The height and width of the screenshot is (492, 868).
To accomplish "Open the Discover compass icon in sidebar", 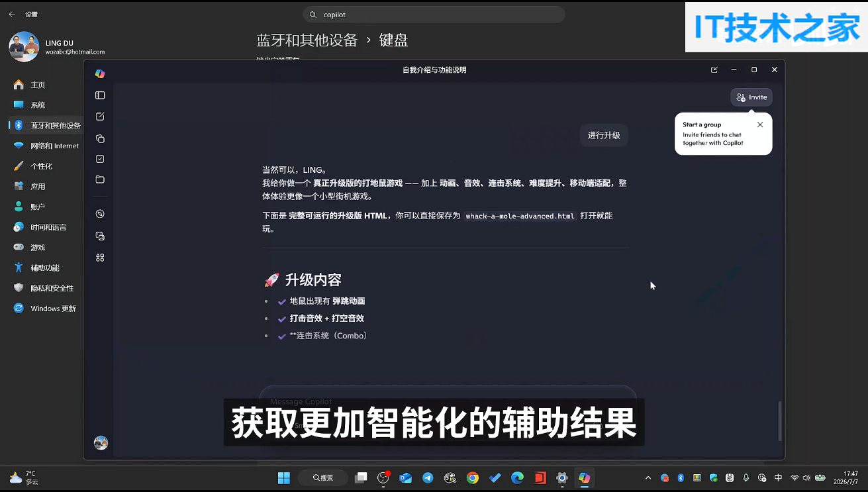I will 100,214.
